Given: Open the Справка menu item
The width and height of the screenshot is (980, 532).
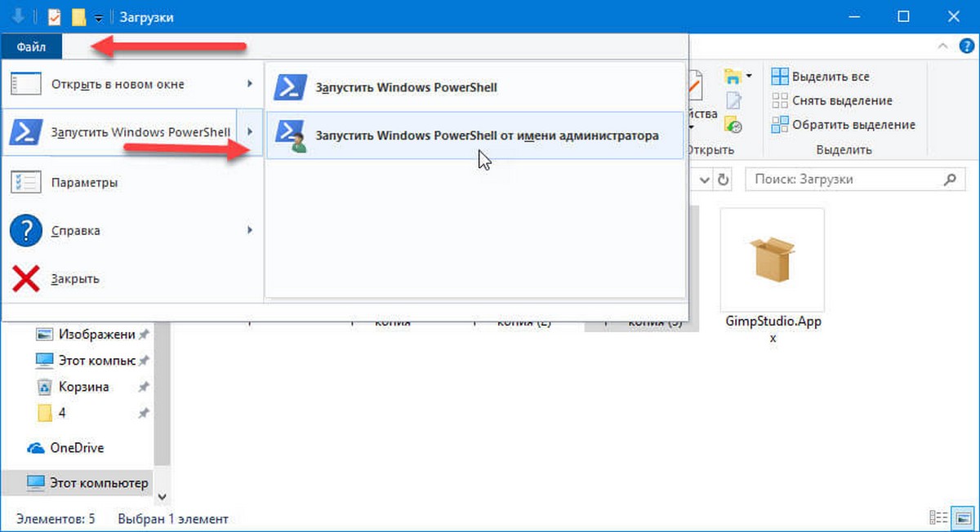Looking at the screenshot, I should click(x=132, y=231).
